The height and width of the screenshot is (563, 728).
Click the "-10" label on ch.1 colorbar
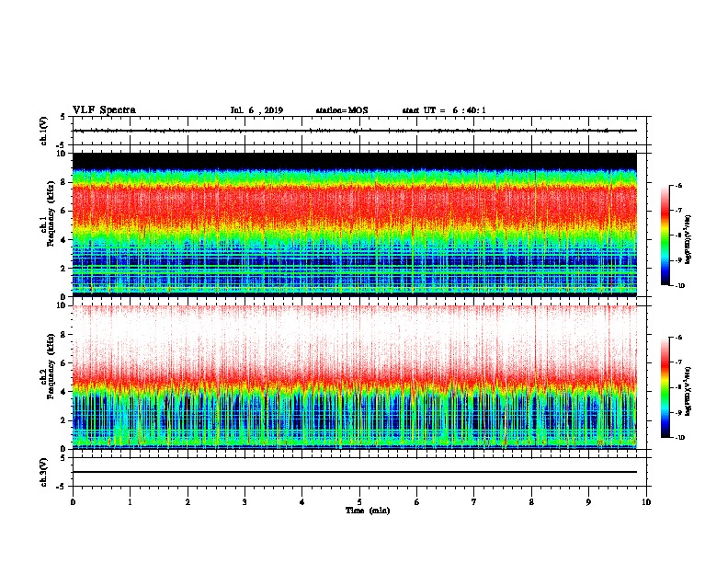pos(679,286)
